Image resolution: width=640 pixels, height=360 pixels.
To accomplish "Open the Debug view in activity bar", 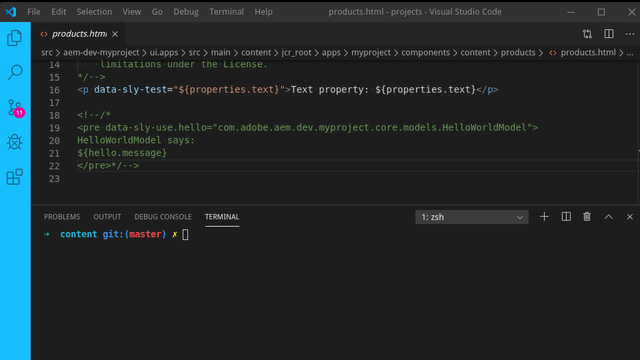I will (x=15, y=142).
